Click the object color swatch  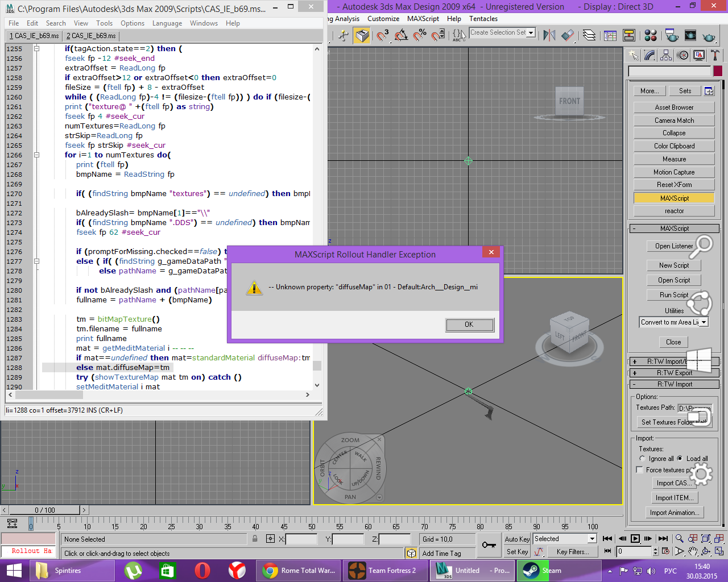pos(718,71)
